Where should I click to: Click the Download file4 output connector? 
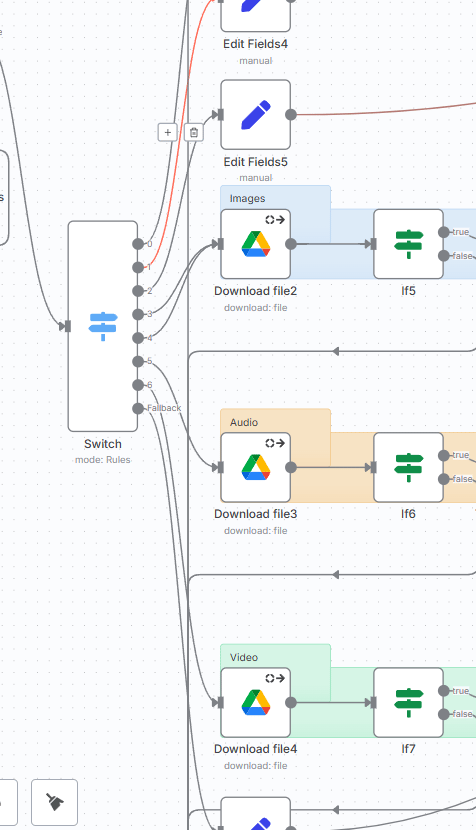(291, 702)
